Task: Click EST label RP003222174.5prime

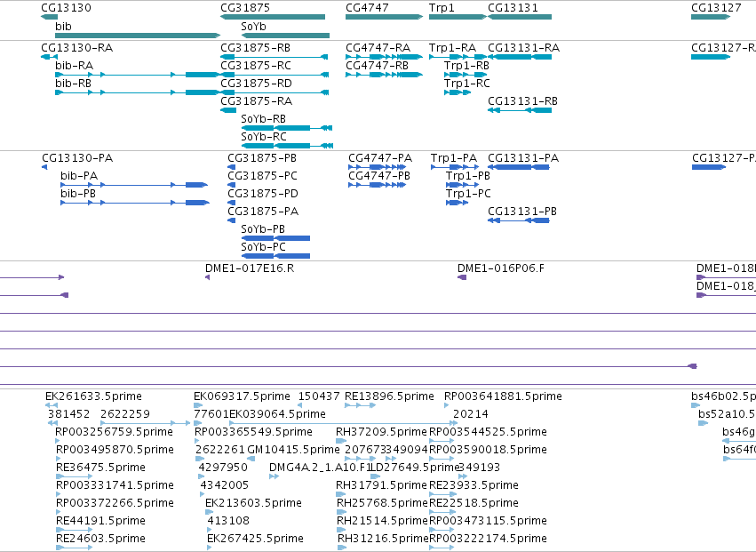Action: coord(488,539)
